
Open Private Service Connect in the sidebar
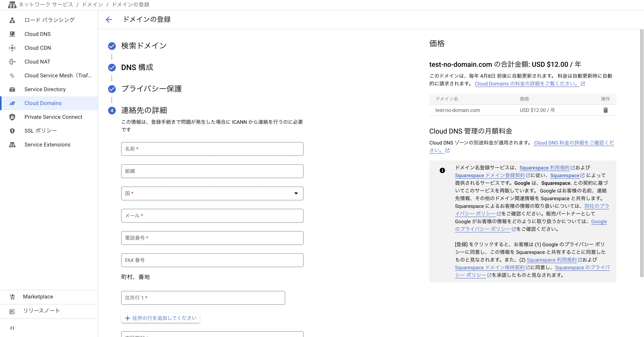pos(49,117)
